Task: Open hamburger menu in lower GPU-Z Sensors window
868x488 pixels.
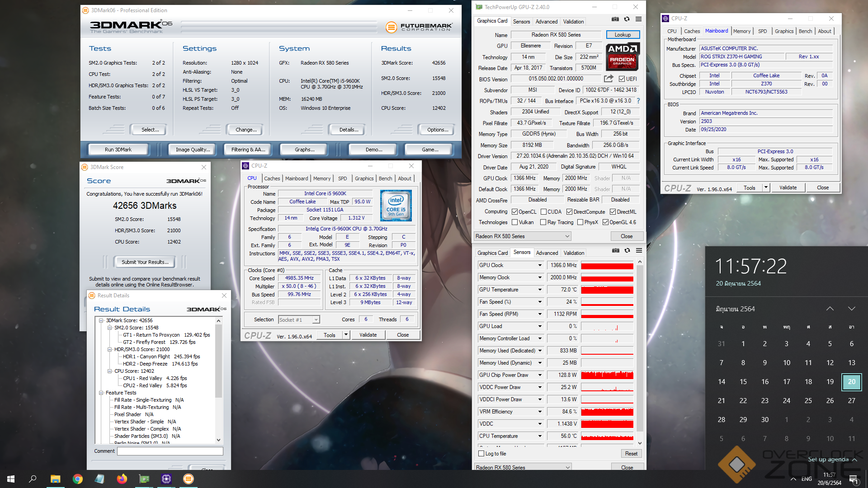Action: 639,250
